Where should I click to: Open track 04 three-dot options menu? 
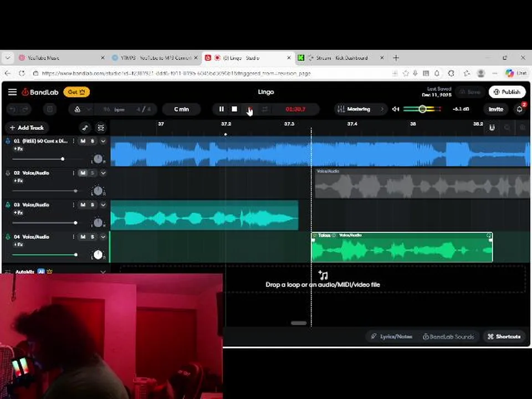point(73,237)
